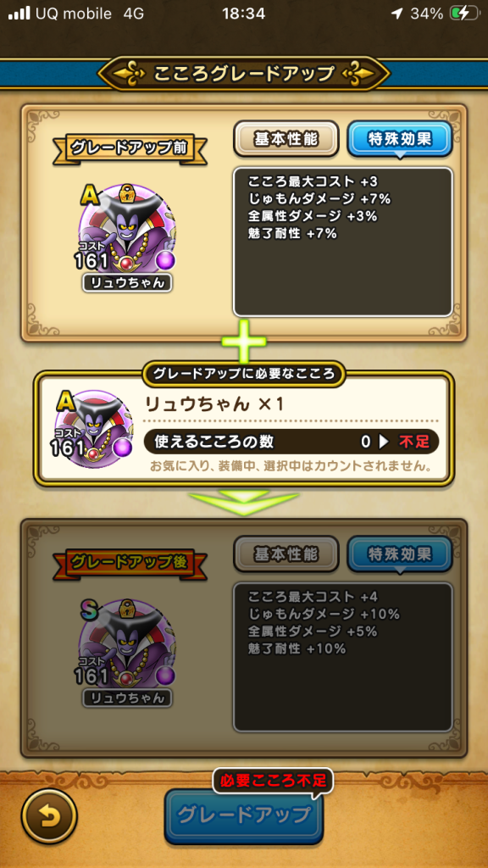Tap the pre-upgrade リュウちゃん heart icon
This screenshot has height=868, width=488.
coord(127,228)
